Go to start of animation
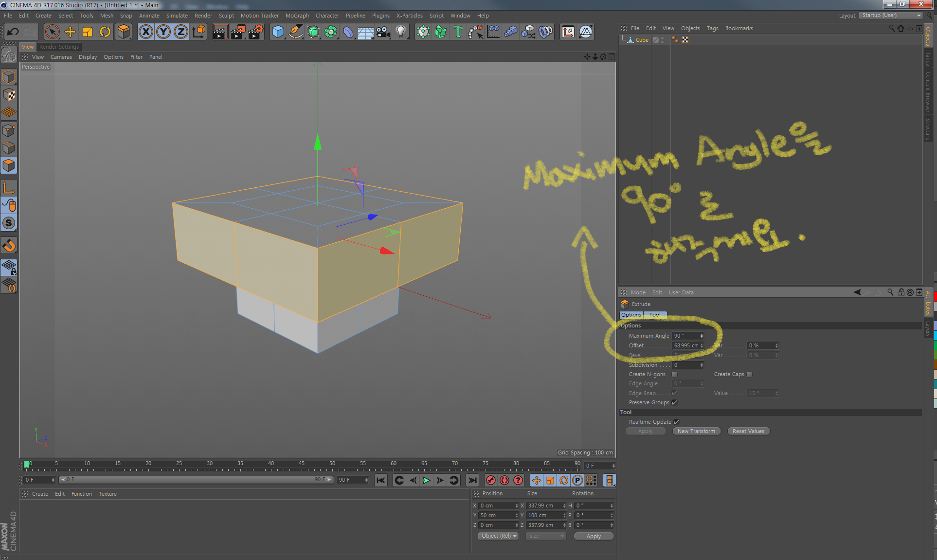The height and width of the screenshot is (560, 937). (381, 480)
